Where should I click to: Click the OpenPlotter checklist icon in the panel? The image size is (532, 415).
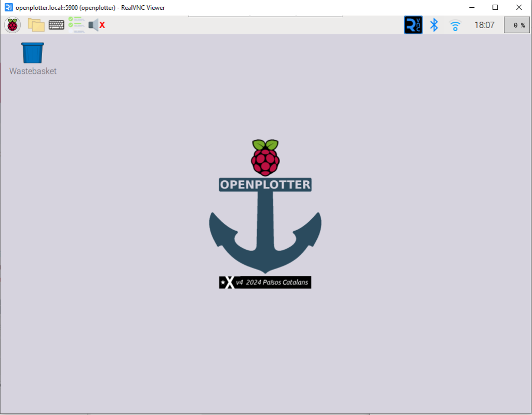click(76, 24)
